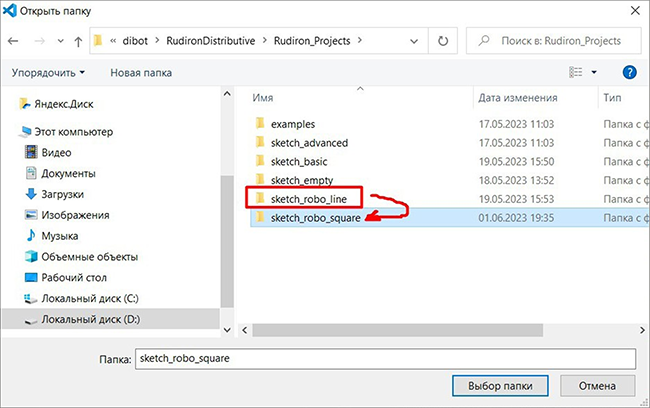Image resolution: width=650 pixels, height=408 pixels.
Task: Open recent locations dropdown arrow
Action: pyautogui.click(x=61, y=41)
